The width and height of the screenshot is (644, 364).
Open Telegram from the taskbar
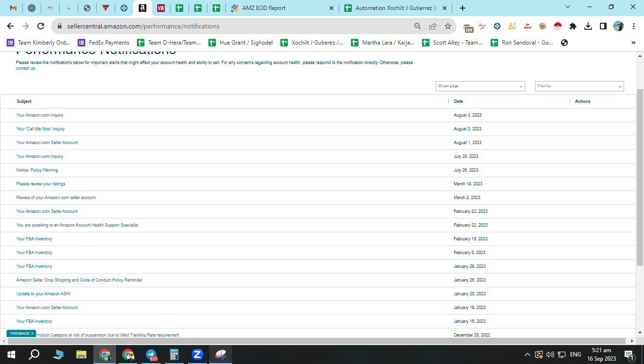[151, 355]
